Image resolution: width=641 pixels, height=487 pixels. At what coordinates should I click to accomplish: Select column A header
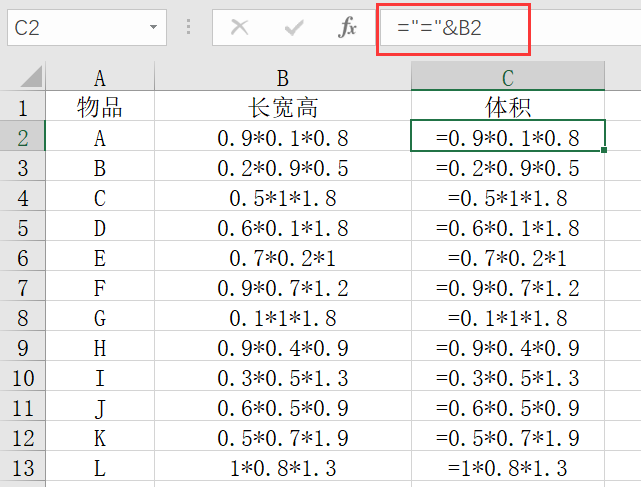click(x=100, y=76)
